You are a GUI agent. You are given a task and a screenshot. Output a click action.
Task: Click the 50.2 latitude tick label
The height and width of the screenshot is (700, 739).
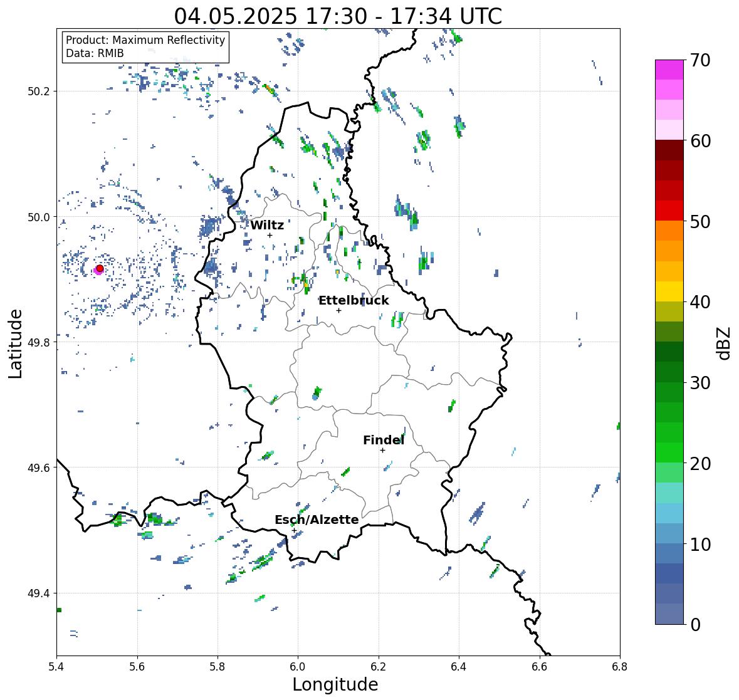click(39, 91)
